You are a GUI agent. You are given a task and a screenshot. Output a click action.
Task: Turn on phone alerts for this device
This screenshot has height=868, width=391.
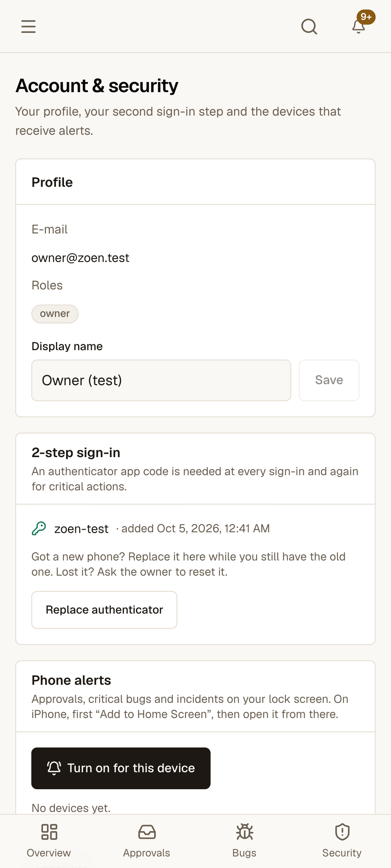(x=121, y=768)
